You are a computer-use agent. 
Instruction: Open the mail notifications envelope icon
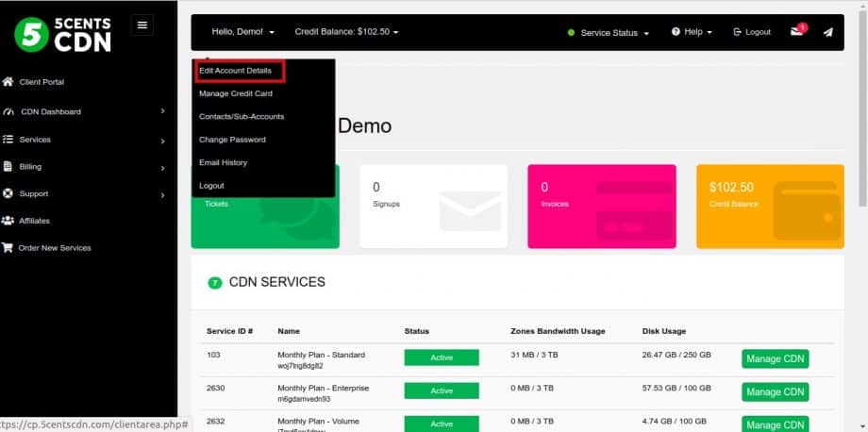click(797, 31)
